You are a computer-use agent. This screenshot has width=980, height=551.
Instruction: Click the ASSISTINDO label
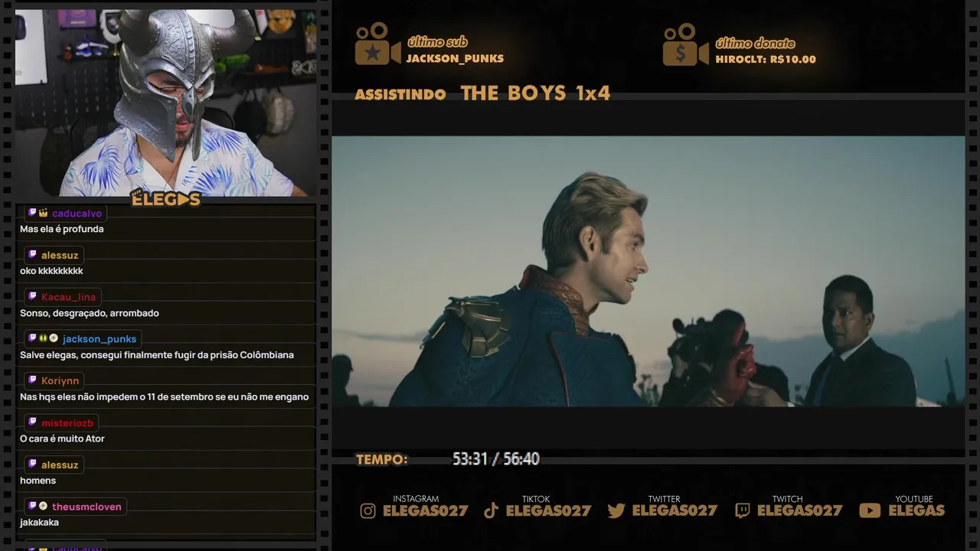point(400,95)
